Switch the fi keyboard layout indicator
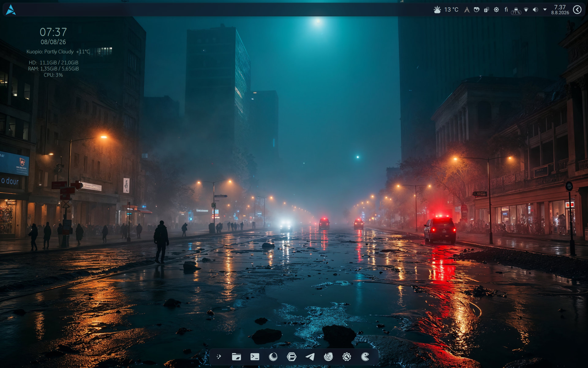This screenshot has width=588, height=368. (x=506, y=10)
